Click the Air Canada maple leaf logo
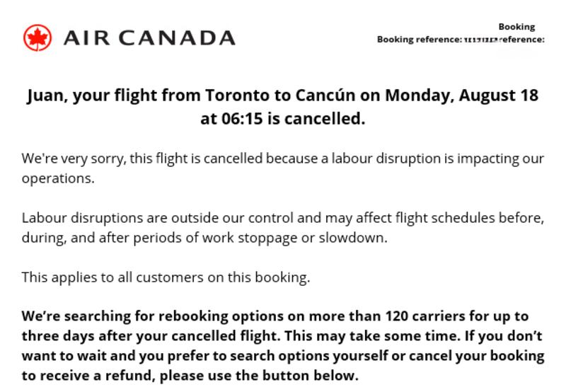The width and height of the screenshot is (566, 392). (37, 38)
